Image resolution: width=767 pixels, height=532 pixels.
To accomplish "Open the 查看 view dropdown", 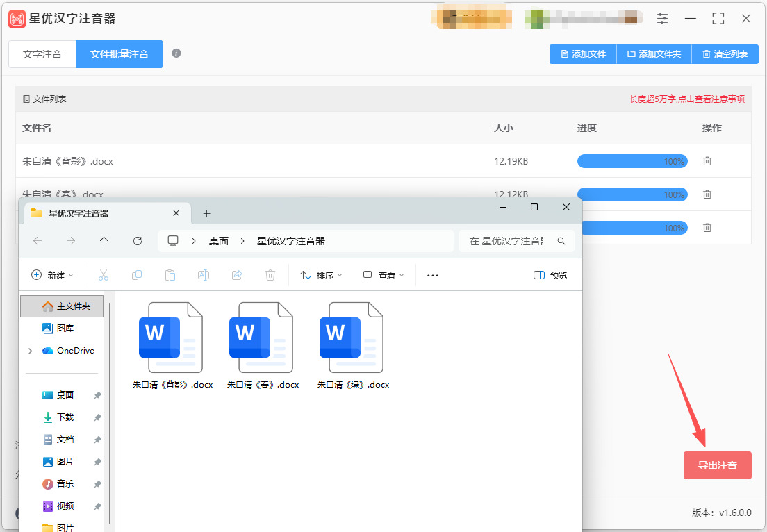I will tap(383, 275).
